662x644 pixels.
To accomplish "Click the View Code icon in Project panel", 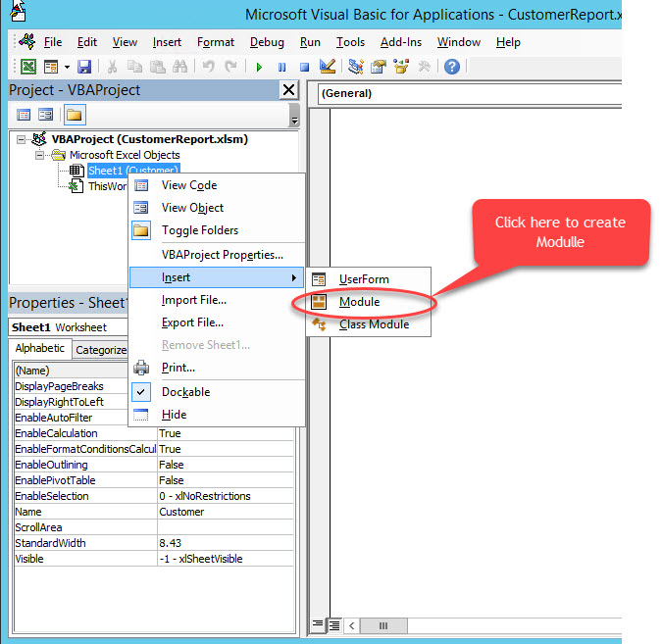I will pos(24,115).
